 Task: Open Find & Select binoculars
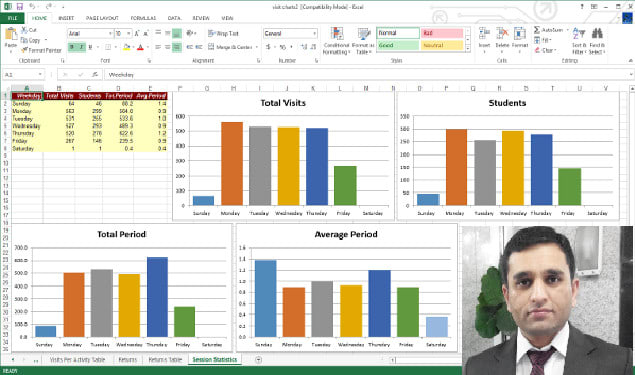[x=597, y=41]
